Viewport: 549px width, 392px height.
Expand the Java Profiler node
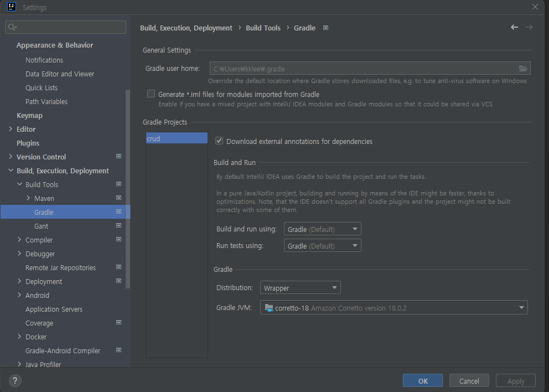(x=19, y=364)
